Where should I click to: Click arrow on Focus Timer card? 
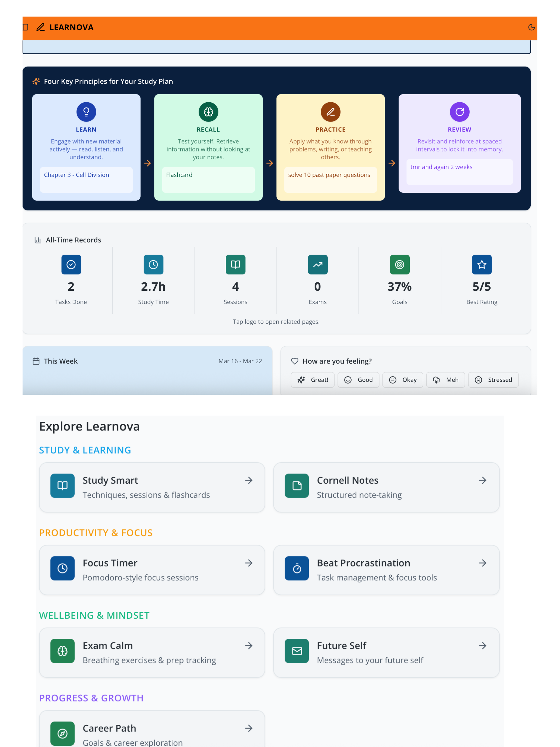(249, 563)
